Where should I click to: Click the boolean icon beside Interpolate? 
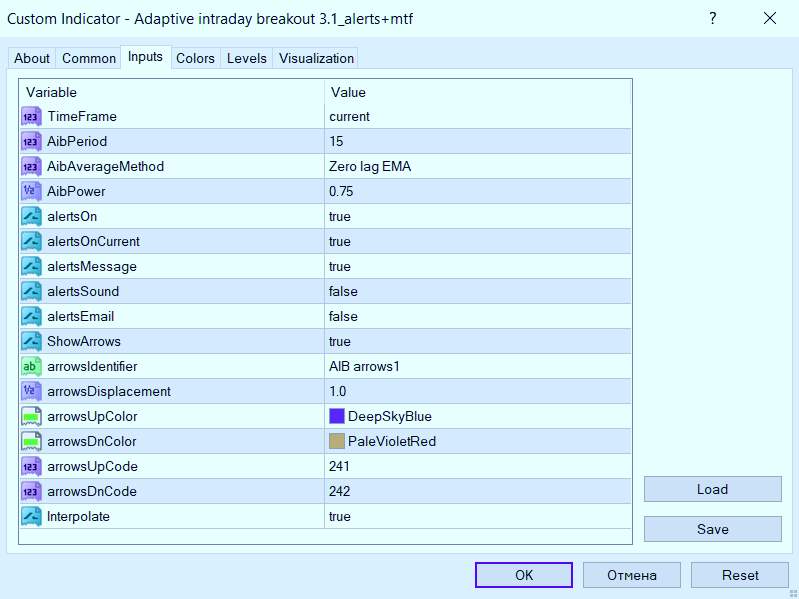(31, 517)
